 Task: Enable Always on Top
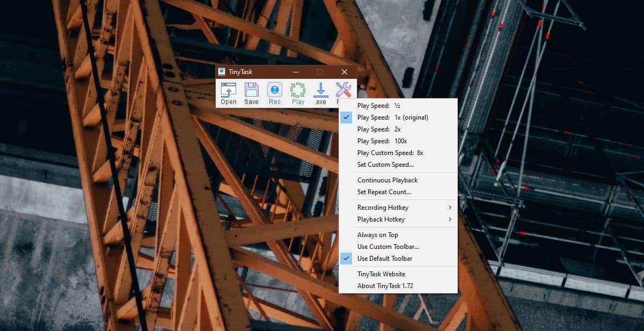(377, 234)
